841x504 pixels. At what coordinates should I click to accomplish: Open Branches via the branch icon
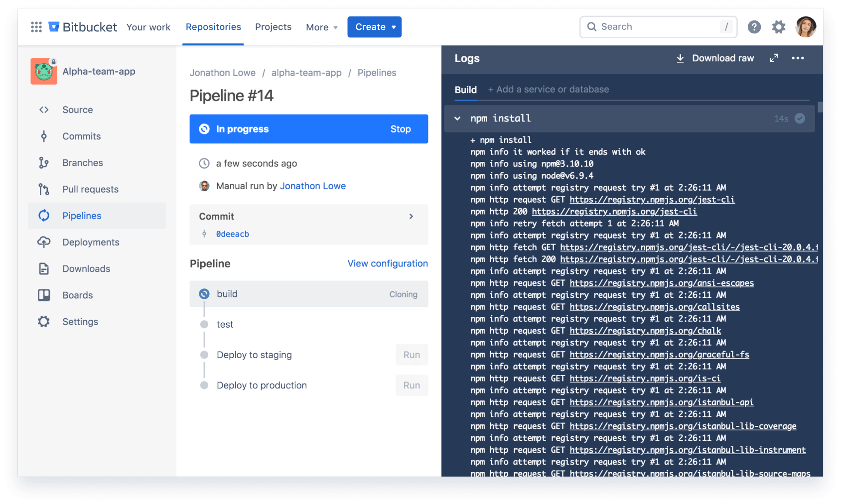pyautogui.click(x=44, y=162)
